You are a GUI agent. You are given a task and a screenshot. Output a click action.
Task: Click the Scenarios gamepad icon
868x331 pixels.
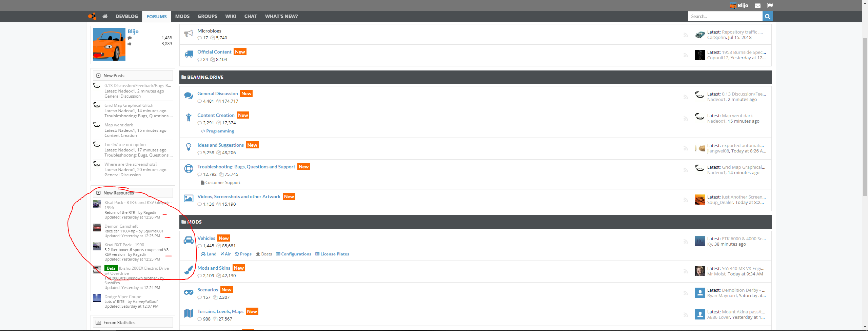click(x=189, y=292)
